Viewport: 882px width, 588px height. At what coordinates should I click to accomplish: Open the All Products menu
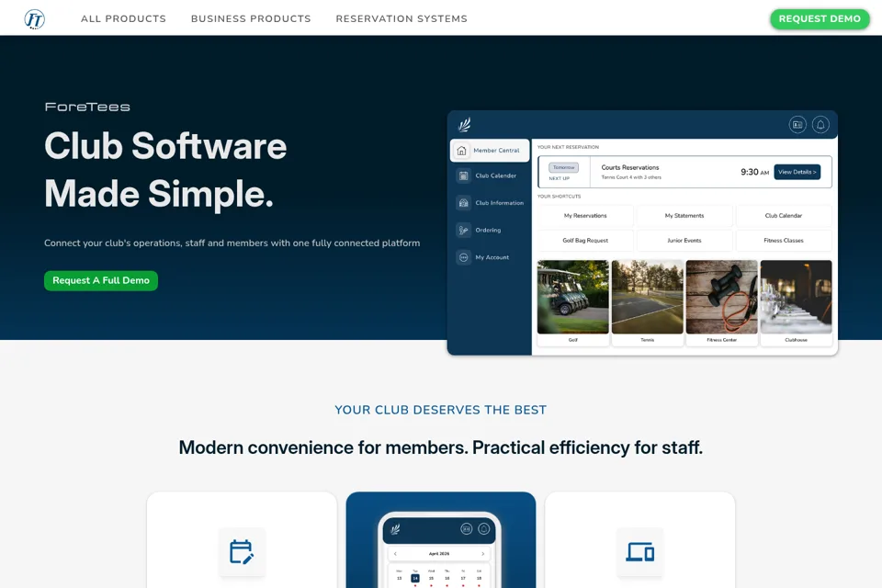123,18
